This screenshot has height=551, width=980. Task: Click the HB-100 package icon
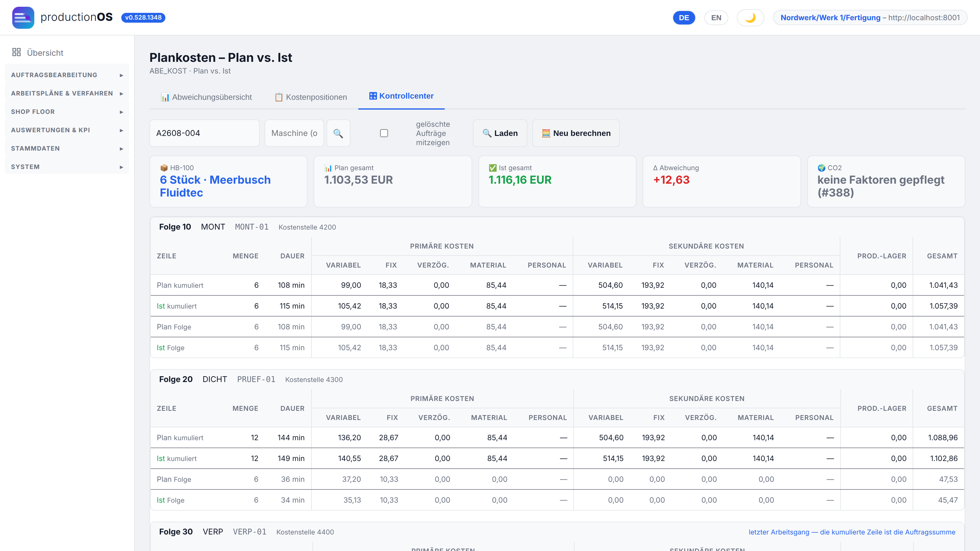click(x=164, y=168)
